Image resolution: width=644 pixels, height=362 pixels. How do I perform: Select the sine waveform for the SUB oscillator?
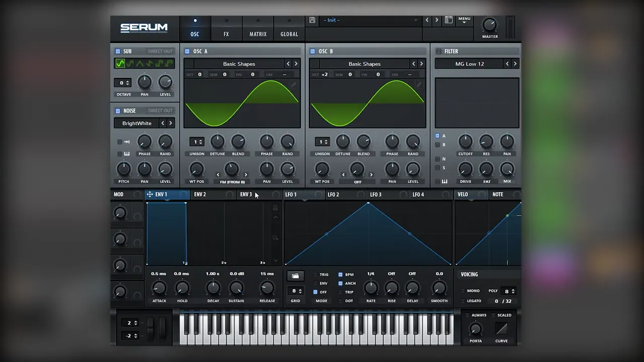tap(120, 63)
